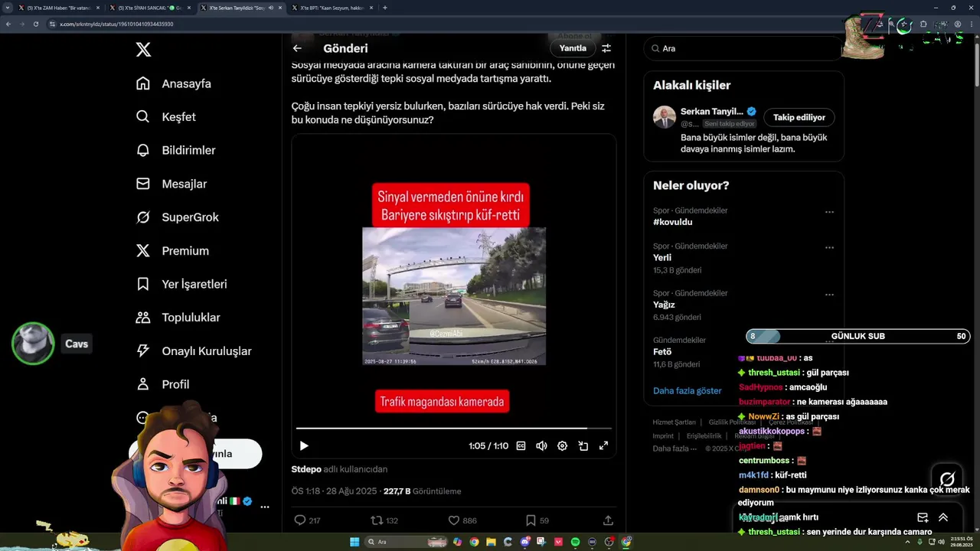The height and width of the screenshot is (551, 980).
Task: Open more options for Yağız trend
Action: (829, 295)
